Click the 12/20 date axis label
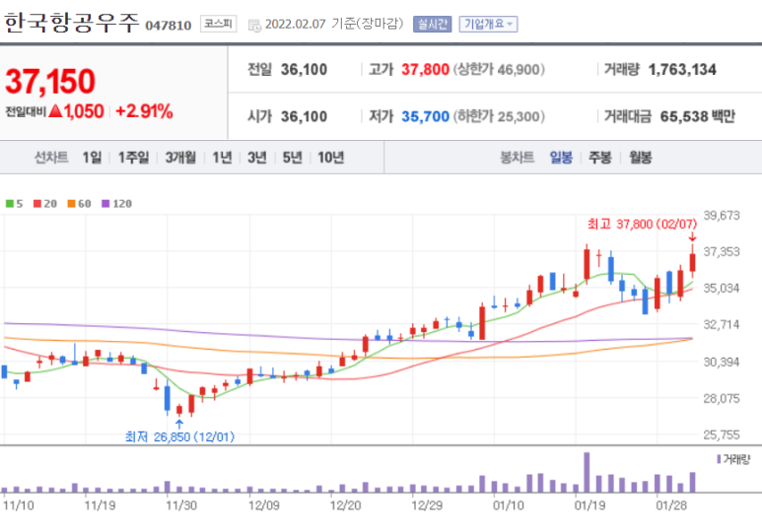Image resolution: width=762 pixels, height=532 pixels. (345, 505)
